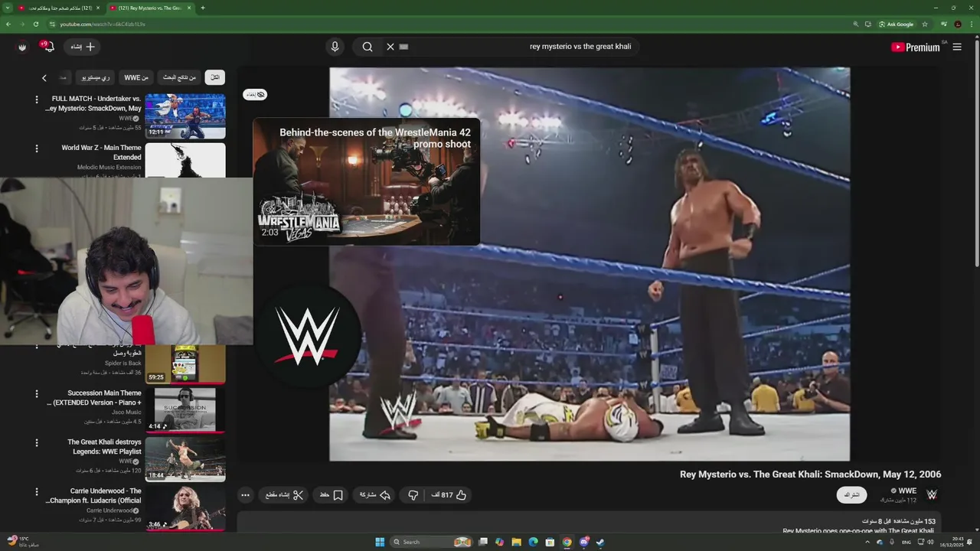The image size is (980, 551).
Task: Hide the end-screen cards with eye-slash toggle
Action: [255, 94]
